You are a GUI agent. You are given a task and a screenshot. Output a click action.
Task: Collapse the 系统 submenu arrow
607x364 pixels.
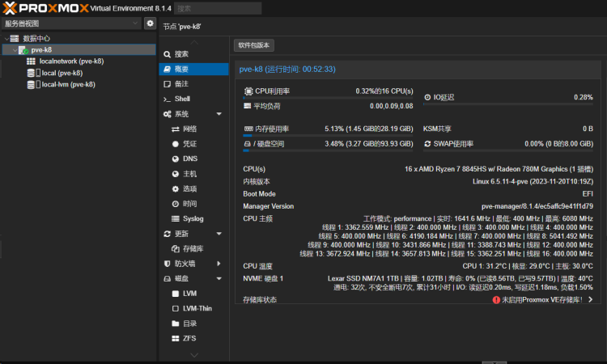(219, 114)
